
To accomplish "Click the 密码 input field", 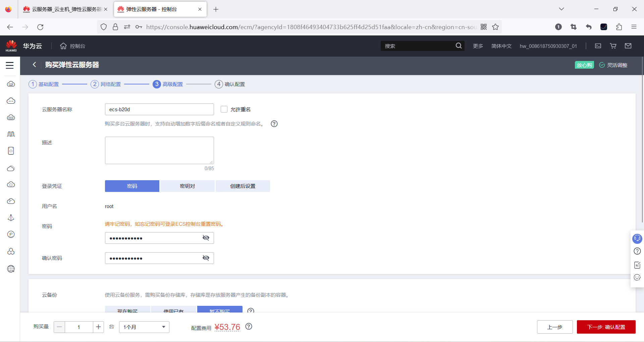I will 159,238.
